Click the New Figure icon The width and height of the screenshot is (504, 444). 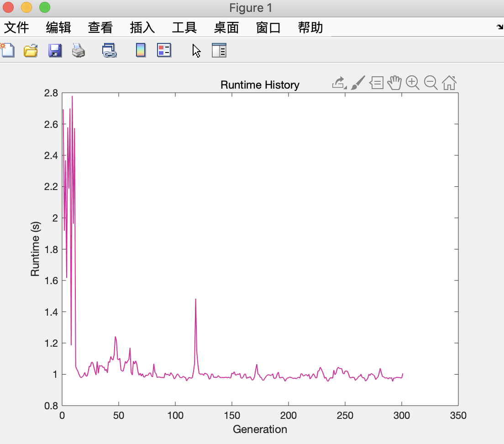pyautogui.click(x=7, y=51)
